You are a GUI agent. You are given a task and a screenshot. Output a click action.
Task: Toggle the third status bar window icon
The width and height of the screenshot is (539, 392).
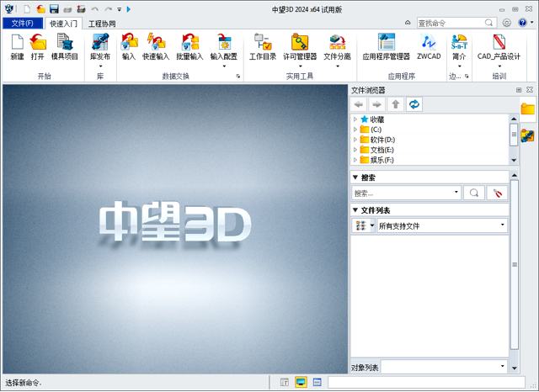(318, 382)
